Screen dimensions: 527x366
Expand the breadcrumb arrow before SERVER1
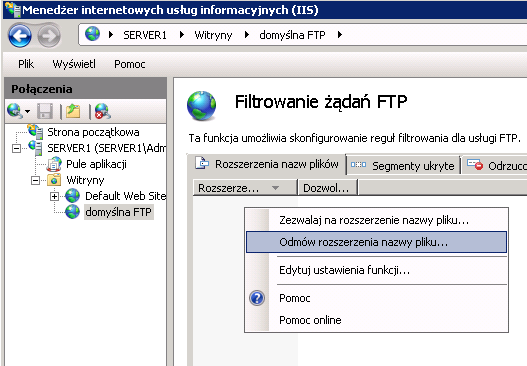coord(111,35)
